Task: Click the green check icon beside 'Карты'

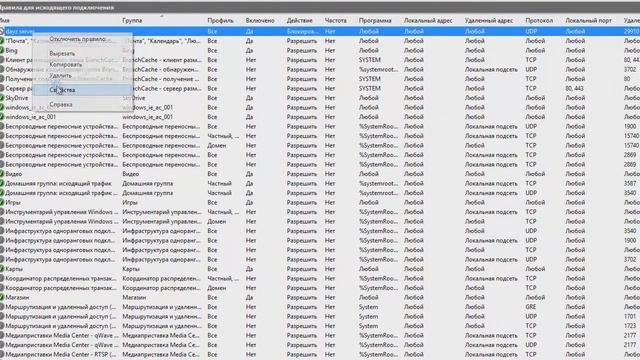Action: coord(2,269)
